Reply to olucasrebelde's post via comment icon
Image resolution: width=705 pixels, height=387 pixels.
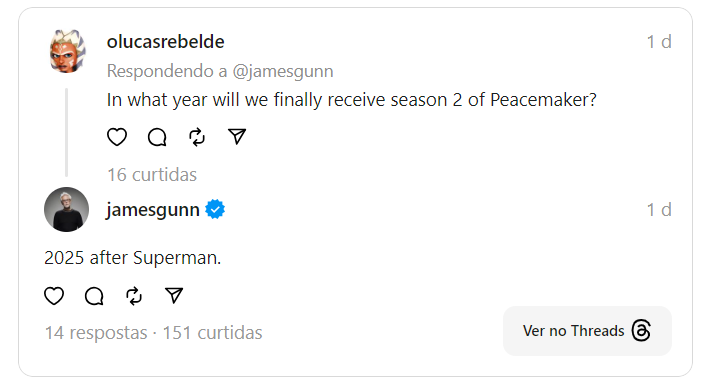click(157, 137)
